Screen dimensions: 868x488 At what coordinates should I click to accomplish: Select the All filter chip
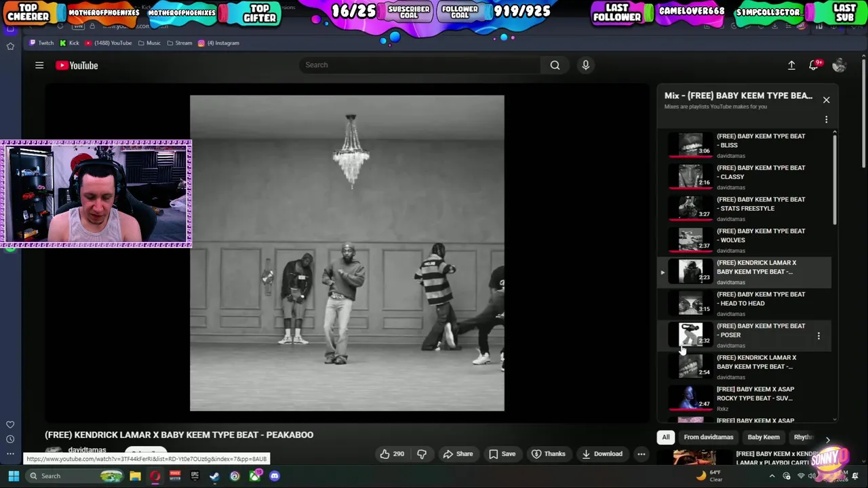click(x=666, y=437)
